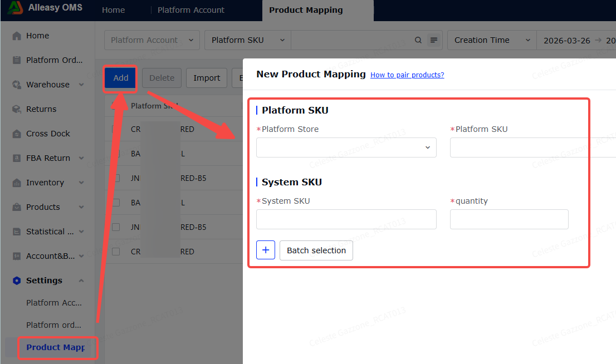Viewport: 616px width, 364px height.
Task: Click the Inventory sidebar icon
Action: [x=17, y=183]
